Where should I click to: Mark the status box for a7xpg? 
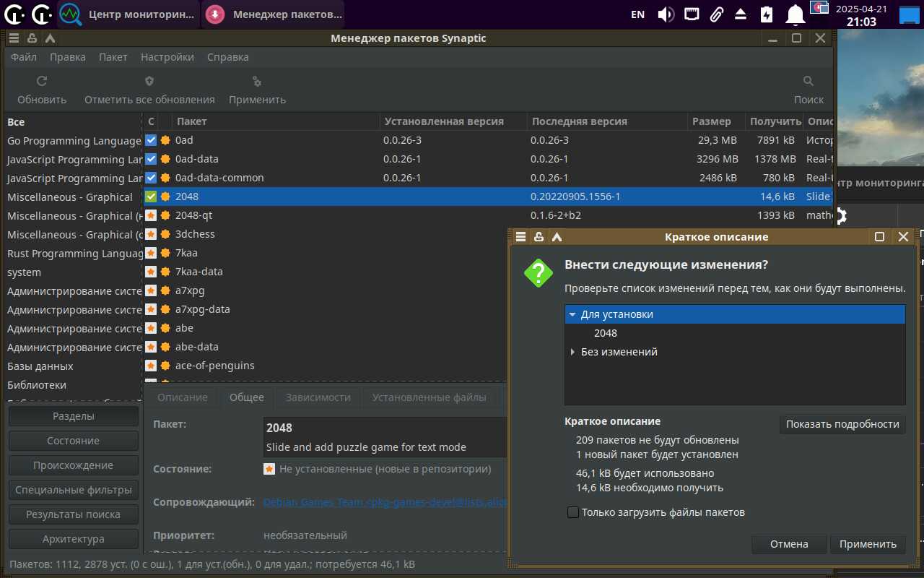[x=151, y=290]
